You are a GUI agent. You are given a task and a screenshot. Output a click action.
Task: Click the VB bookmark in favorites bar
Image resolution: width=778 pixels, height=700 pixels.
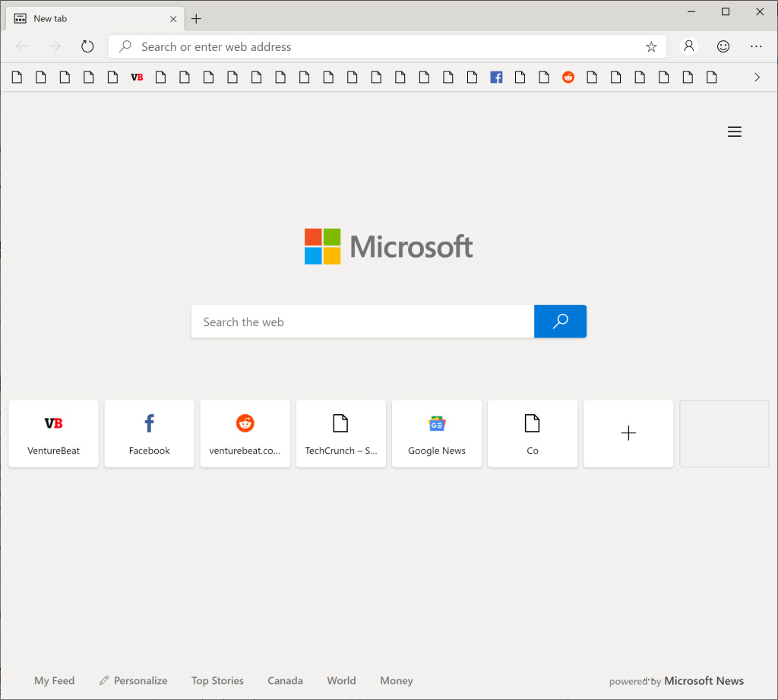tap(137, 78)
